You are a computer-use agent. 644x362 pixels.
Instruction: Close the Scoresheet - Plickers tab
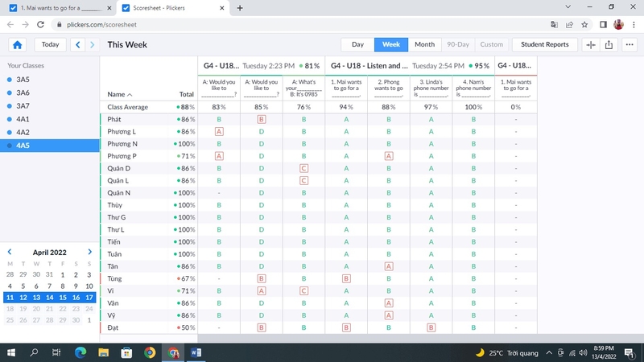(222, 8)
